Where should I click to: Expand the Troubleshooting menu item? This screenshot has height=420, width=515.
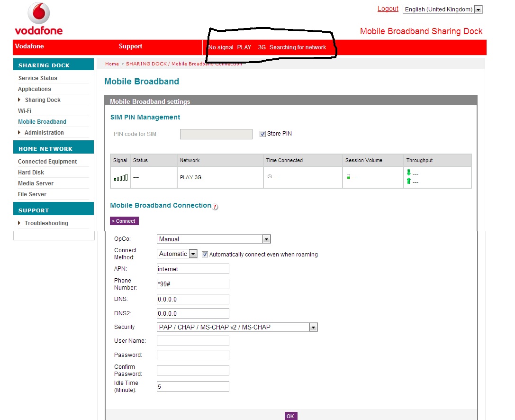[19, 223]
